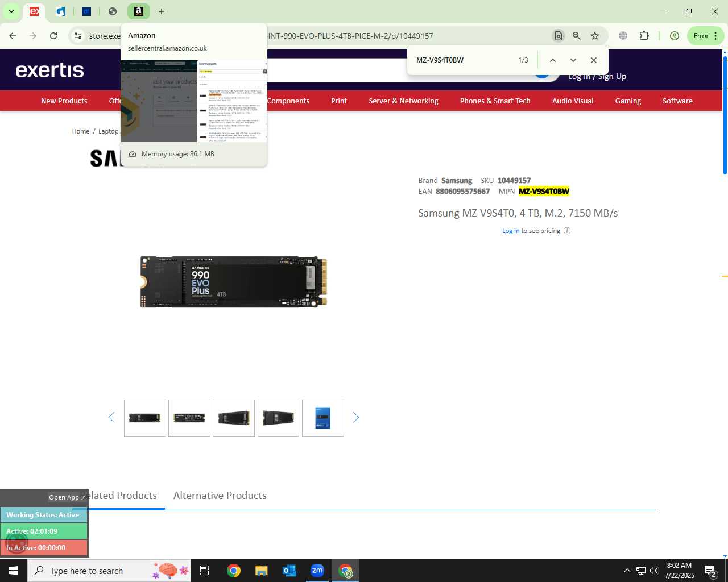The width and height of the screenshot is (728, 582).
Task: Click Home breadcrumb link
Action: [x=81, y=131]
